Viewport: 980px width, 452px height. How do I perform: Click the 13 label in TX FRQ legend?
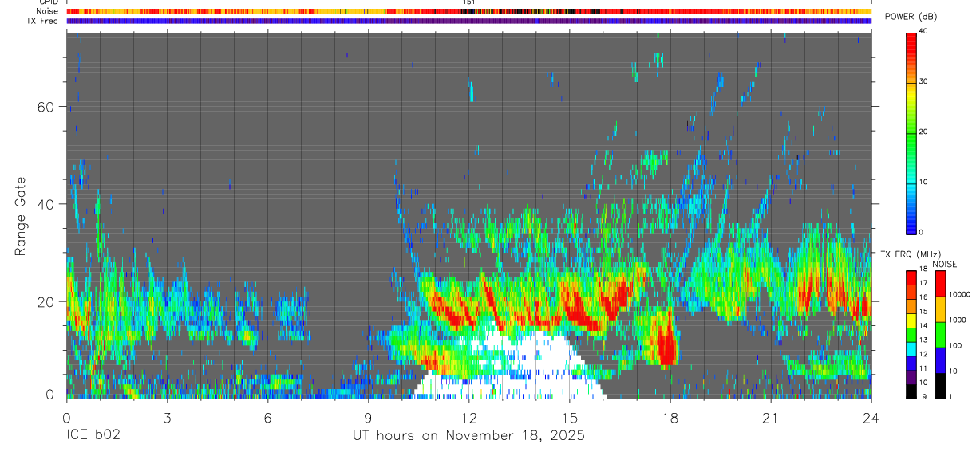pyautogui.click(x=924, y=340)
